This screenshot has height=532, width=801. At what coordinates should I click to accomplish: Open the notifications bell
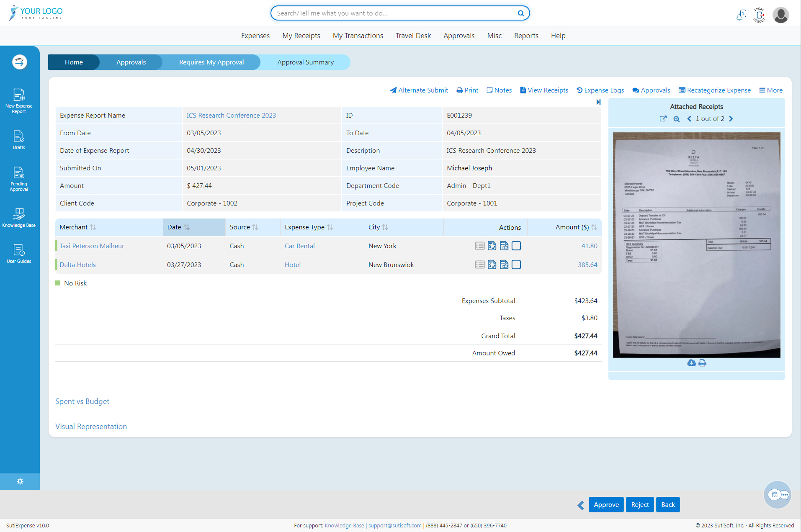[x=741, y=15]
